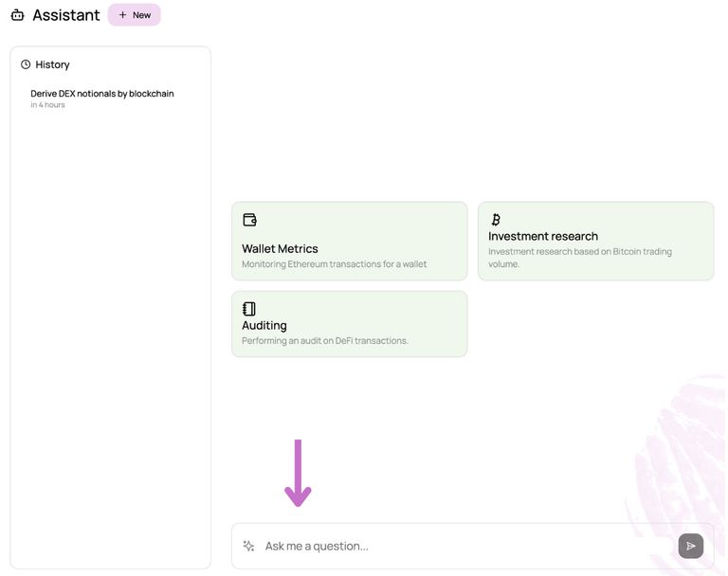Choose the Investment research card title

click(543, 236)
